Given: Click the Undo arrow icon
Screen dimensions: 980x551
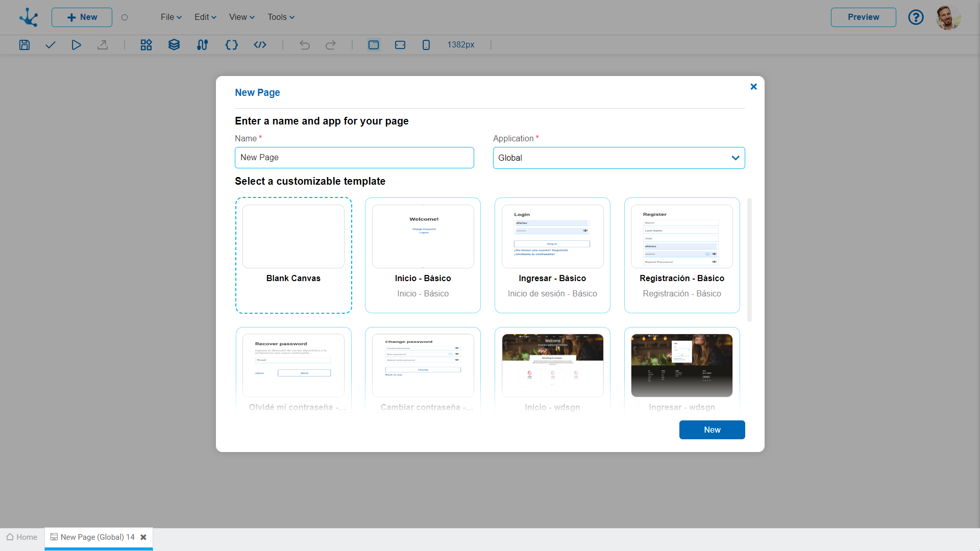Looking at the screenshot, I should 305,45.
